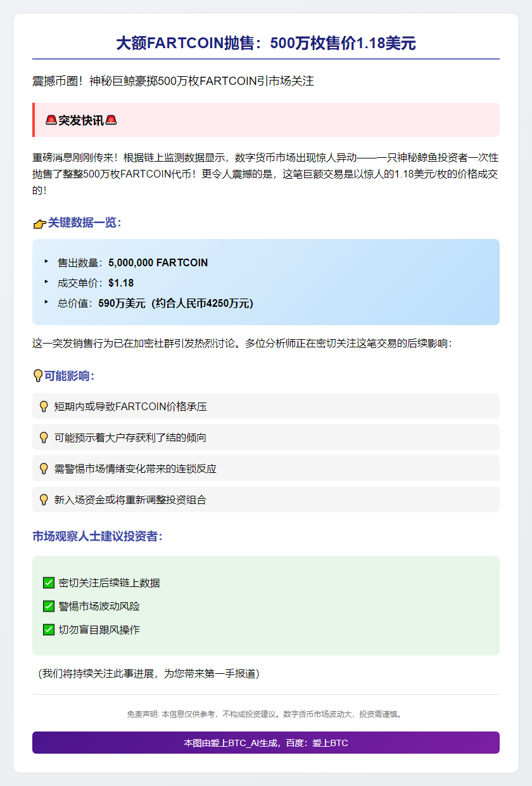Click the disclaimer line 免责声明
The width and height of the screenshot is (532, 786).
point(265,714)
